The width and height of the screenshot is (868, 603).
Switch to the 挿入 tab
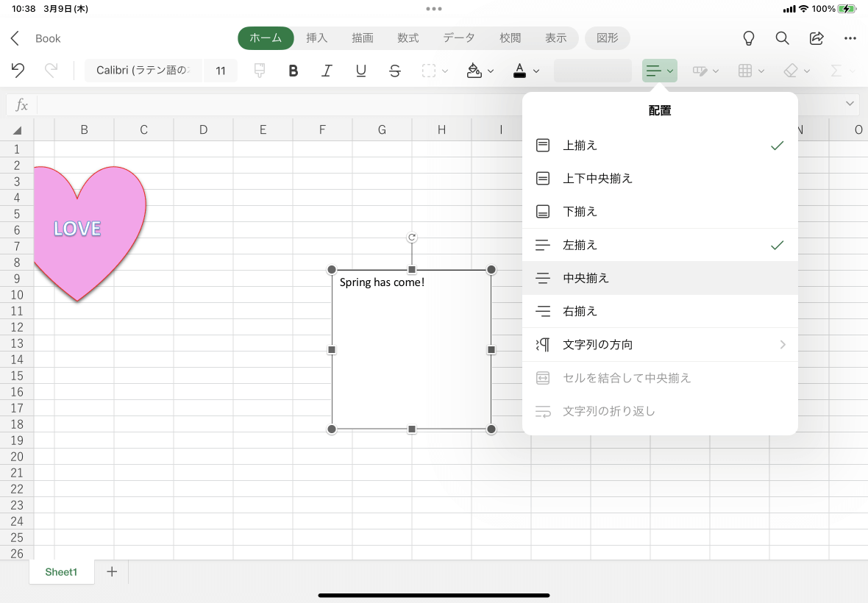pyautogui.click(x=316, y=38)
